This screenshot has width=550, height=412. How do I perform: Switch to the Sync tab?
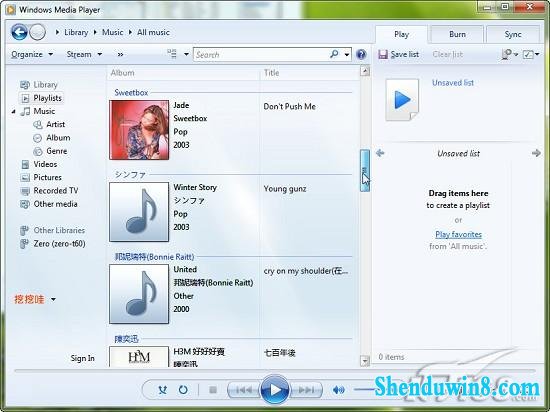point(513,34)
